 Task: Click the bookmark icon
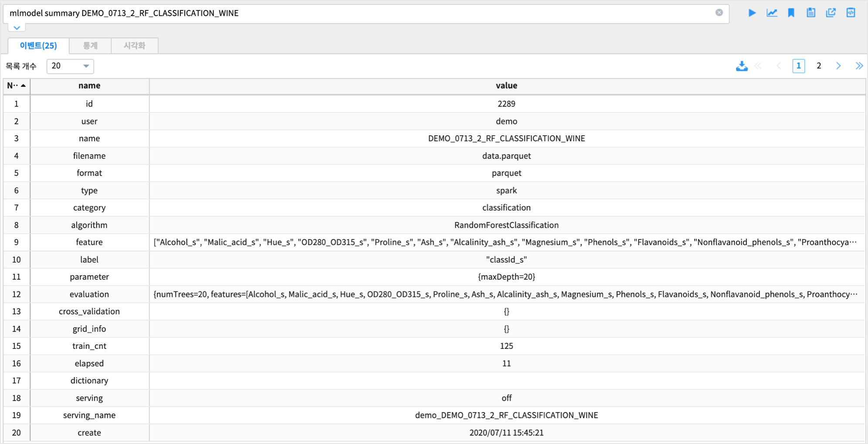click(x=791, y=13)
